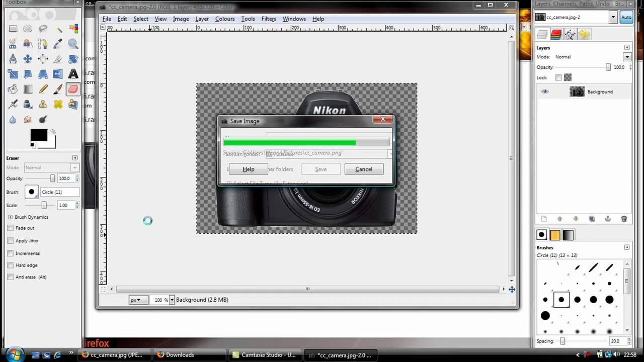644x362 pixels.
Task: Select the Ellipse Select tool
Action: [28, 29]
